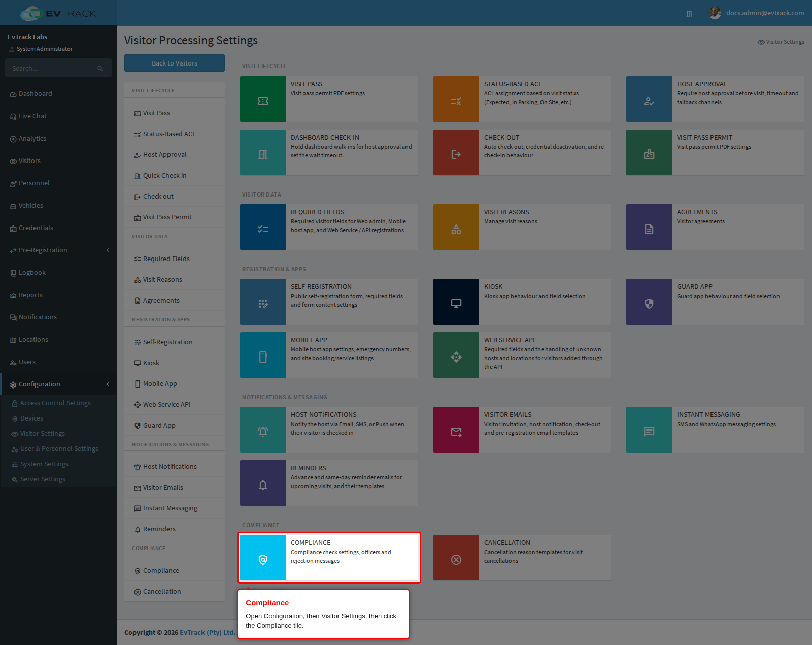This screenshot has height=645, width=812.
Task: Click the search magnifier icon
Action: tap(100, 68)
